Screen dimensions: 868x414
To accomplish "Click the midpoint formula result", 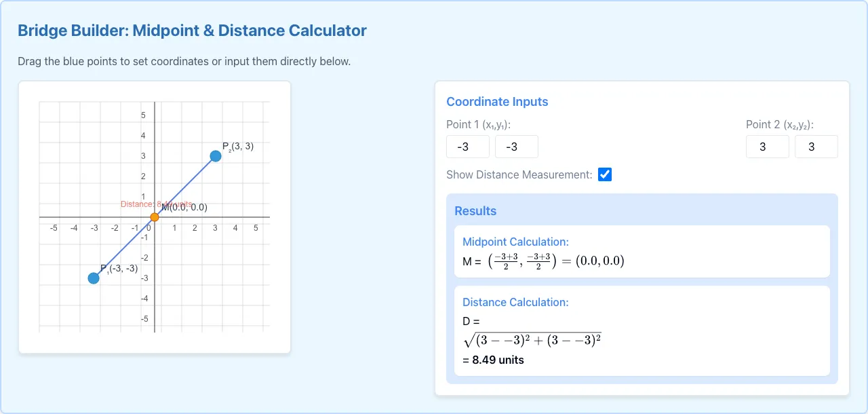I will [543, 261].
